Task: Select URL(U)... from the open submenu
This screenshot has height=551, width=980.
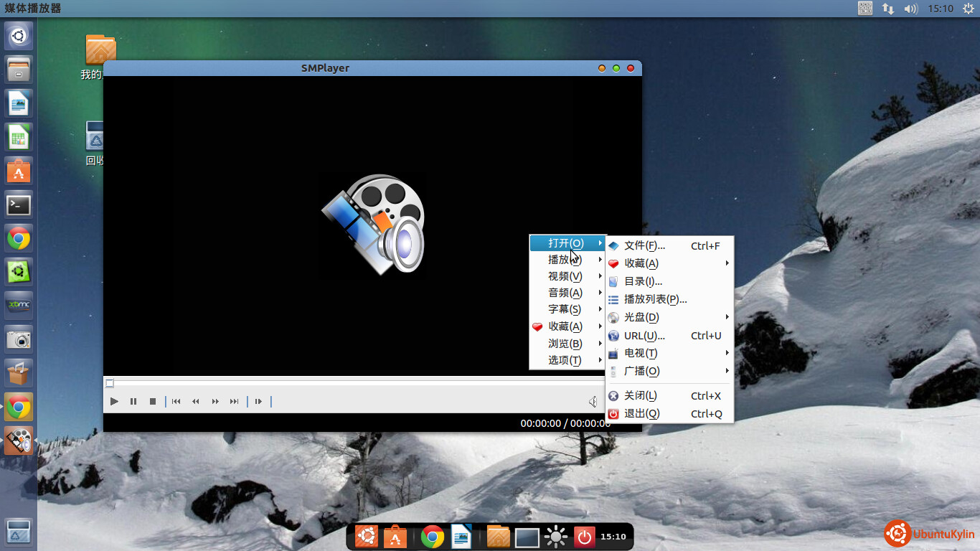Action: pos(644,336)
